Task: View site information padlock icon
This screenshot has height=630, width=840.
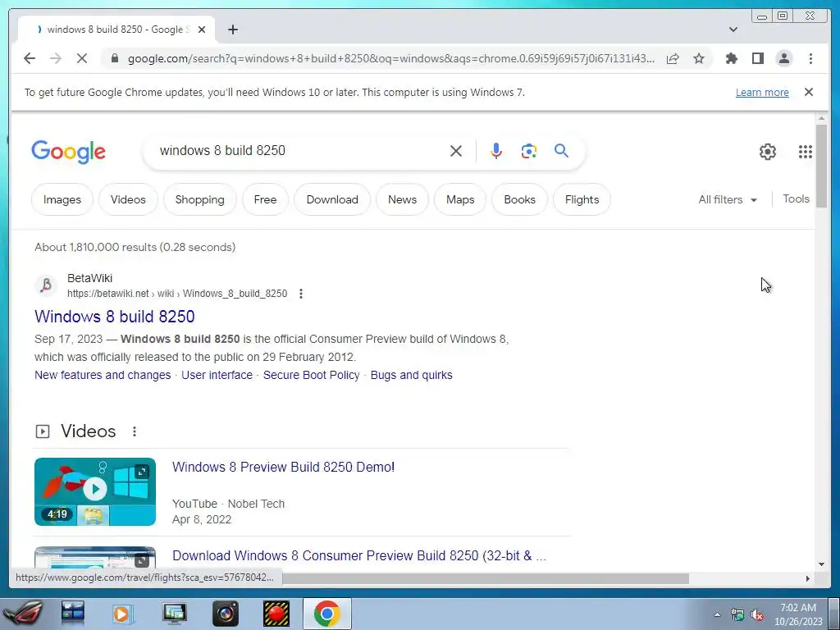Action: 114,58
